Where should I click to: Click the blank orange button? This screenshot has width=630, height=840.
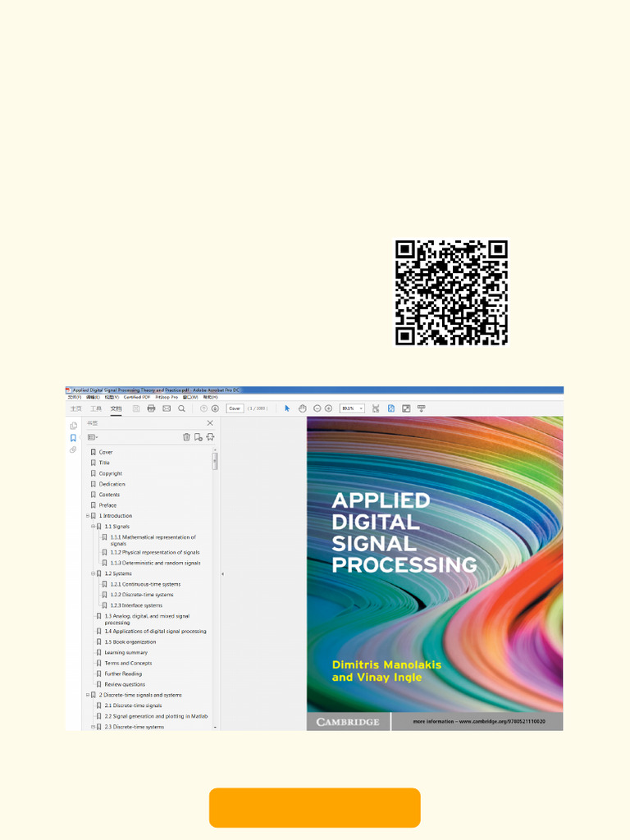(314, 807)
